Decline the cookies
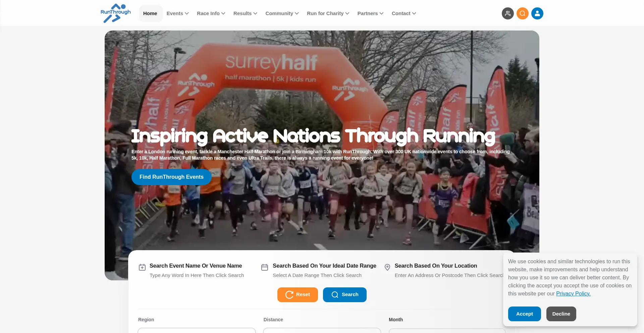 coord(561,314)
